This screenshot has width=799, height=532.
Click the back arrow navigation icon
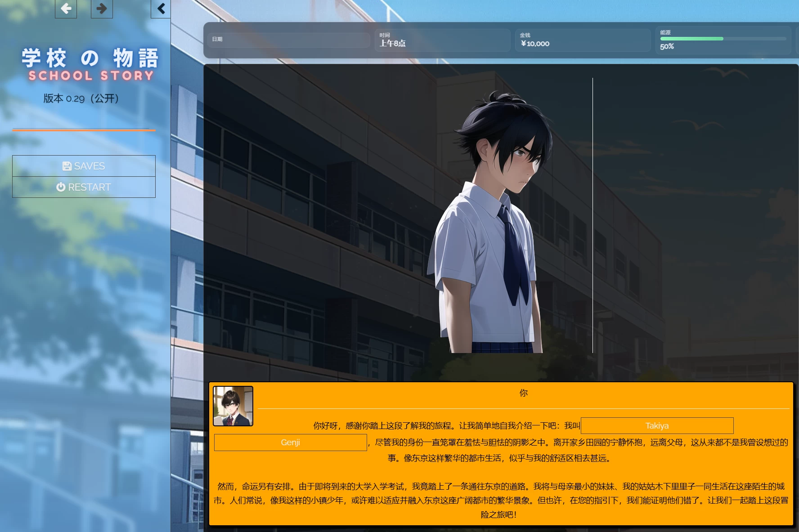click(66, 9)
